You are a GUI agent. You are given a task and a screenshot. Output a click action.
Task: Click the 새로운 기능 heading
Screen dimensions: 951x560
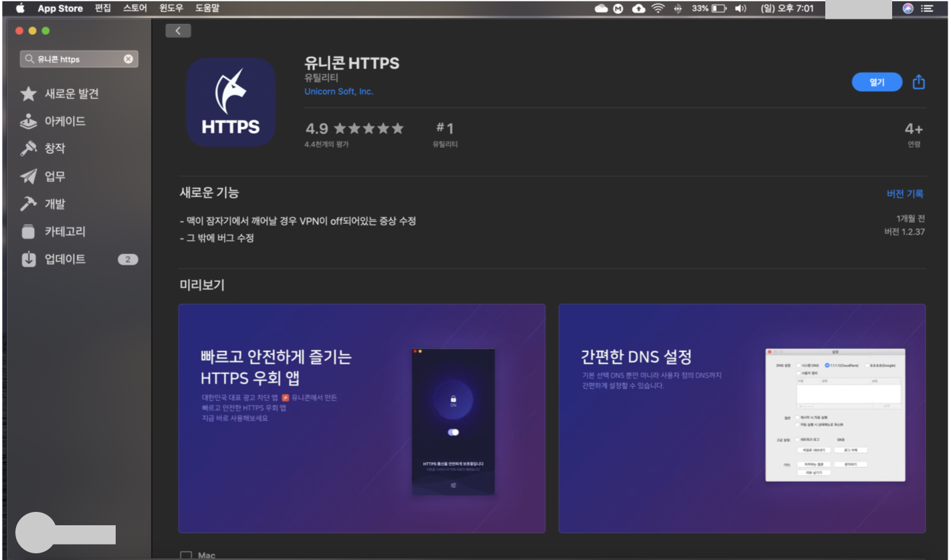tap(209, 192)
